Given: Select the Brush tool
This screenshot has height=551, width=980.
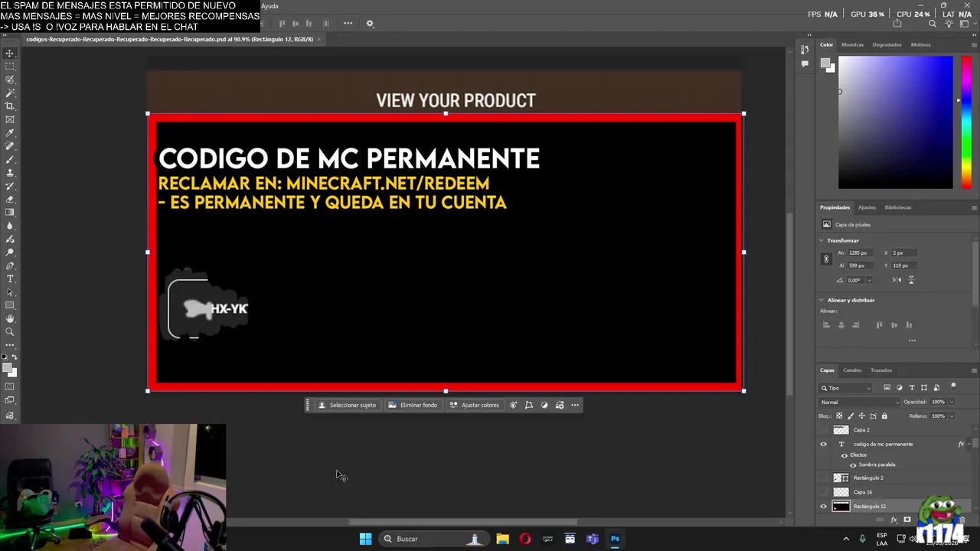Looking at the screenshot, I should [x=10, y=159].
